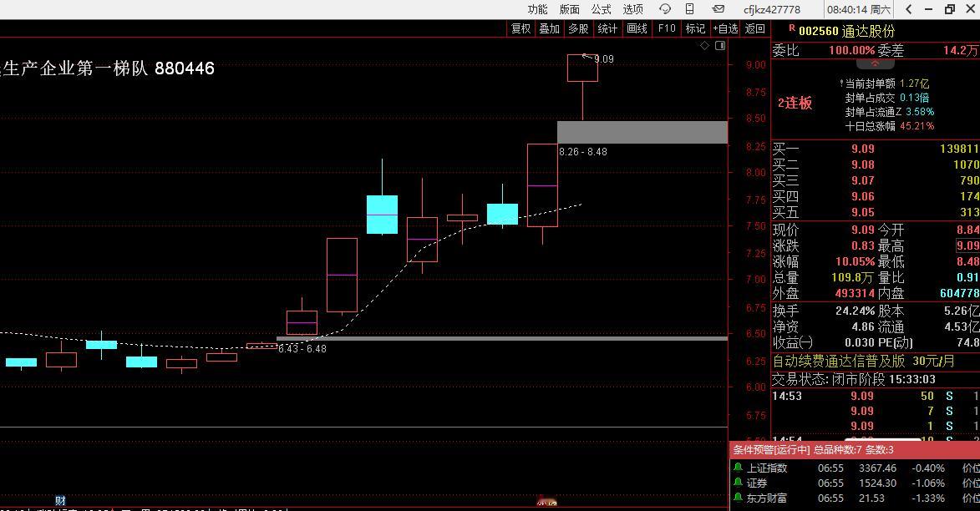Click the mobile phone icon in title bar
Image resolution: width=980 pixels, height=511 pixels.
(x=689, y=9)
